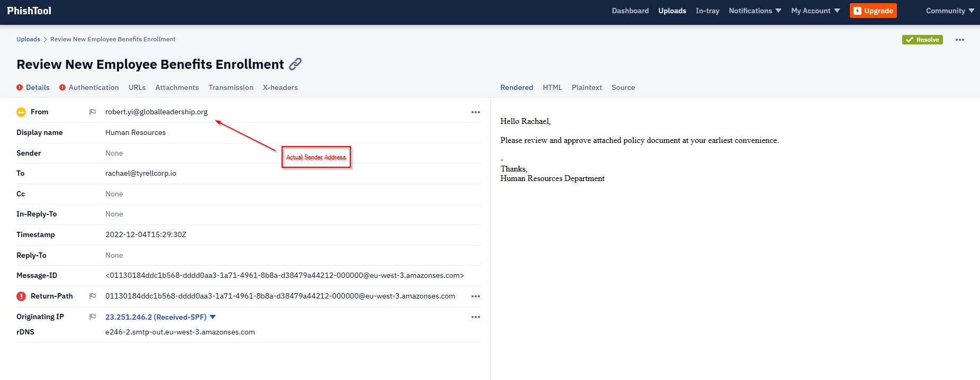Open page options menu next to Resolve

[x=959, y=40]
